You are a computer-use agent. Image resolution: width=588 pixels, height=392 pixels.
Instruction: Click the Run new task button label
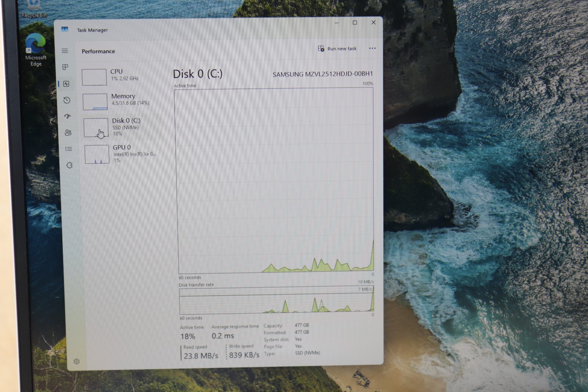(342, 49)
